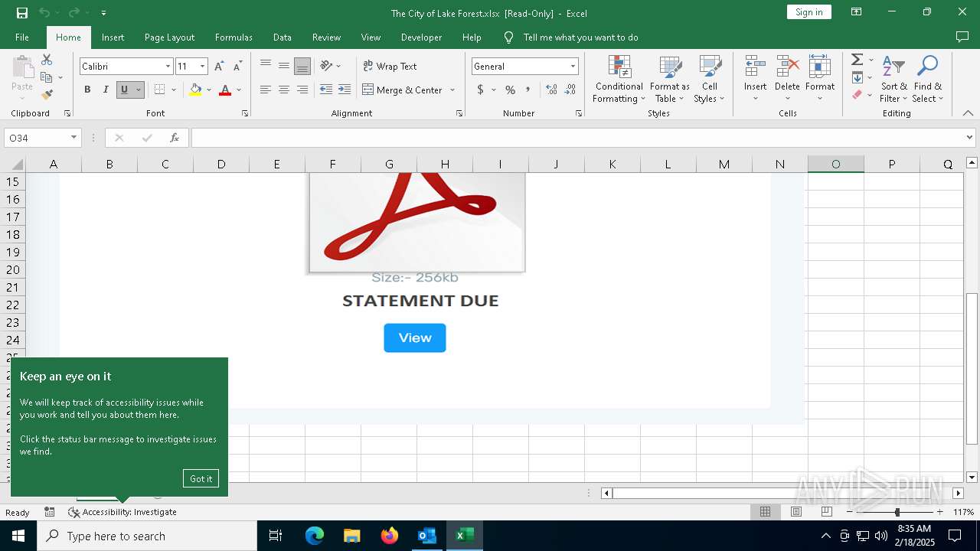Apply the red Font Color

[x=225, y=90]
